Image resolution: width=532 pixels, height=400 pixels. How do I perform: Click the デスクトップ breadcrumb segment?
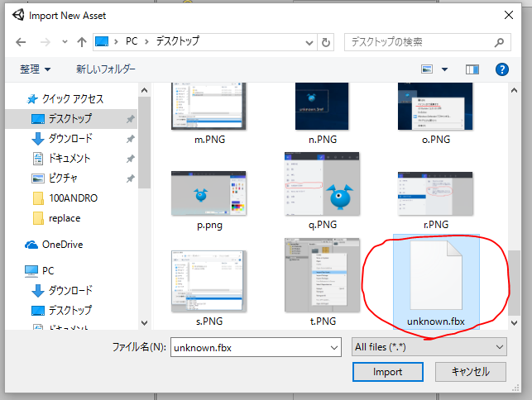[x=177, y=41]
